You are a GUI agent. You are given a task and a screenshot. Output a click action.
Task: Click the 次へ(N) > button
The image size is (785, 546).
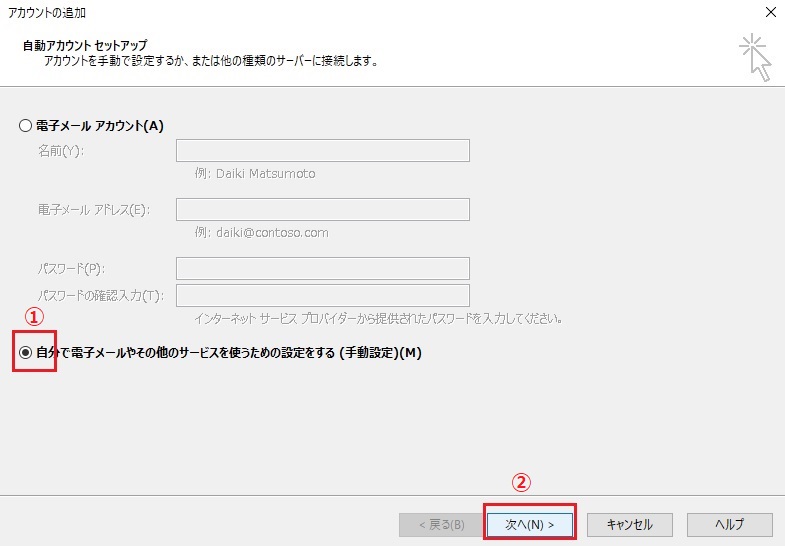tap(530, 524)
